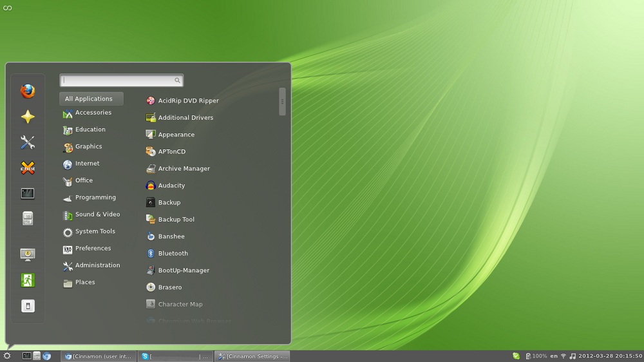Open the file cabinet favorite in the sidebar

pyautogui.click(x=28, y=218)
